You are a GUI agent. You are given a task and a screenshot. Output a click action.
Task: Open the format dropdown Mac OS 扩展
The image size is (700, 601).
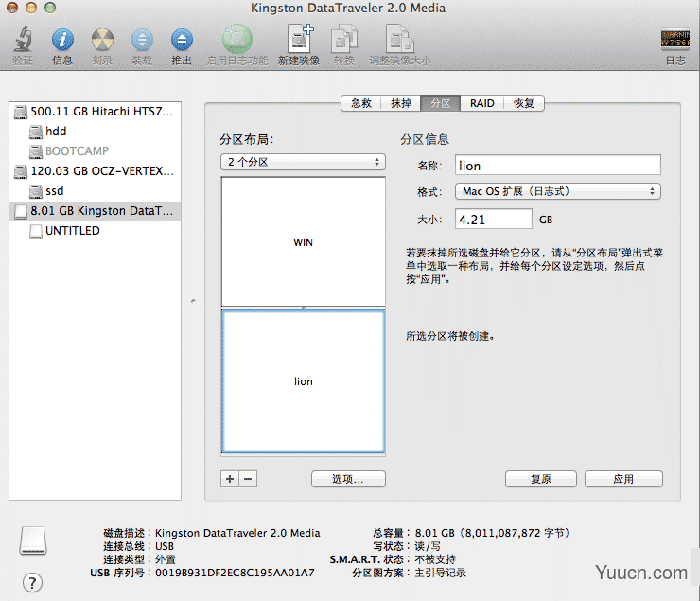pyautogui.click(x=557, y=191)
